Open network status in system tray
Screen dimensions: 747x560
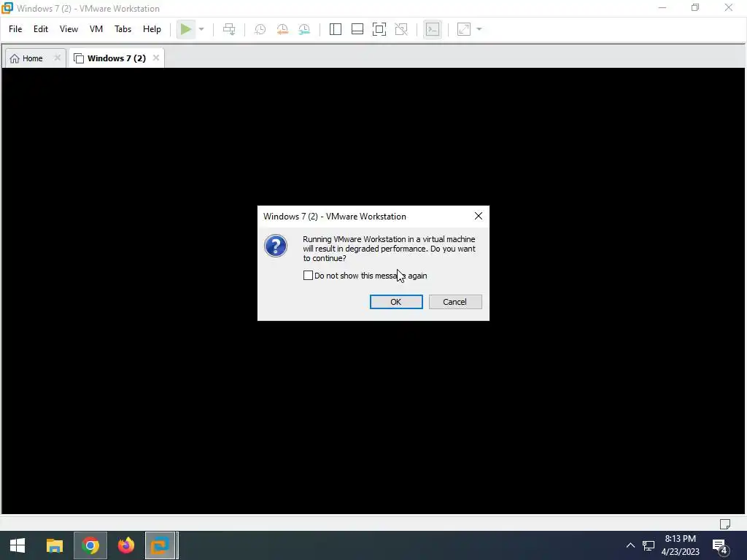[649, 545]
